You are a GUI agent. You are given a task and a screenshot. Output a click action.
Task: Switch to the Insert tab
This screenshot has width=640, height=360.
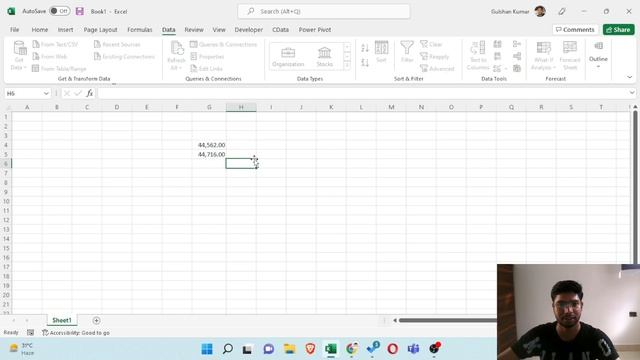point(65,29)
